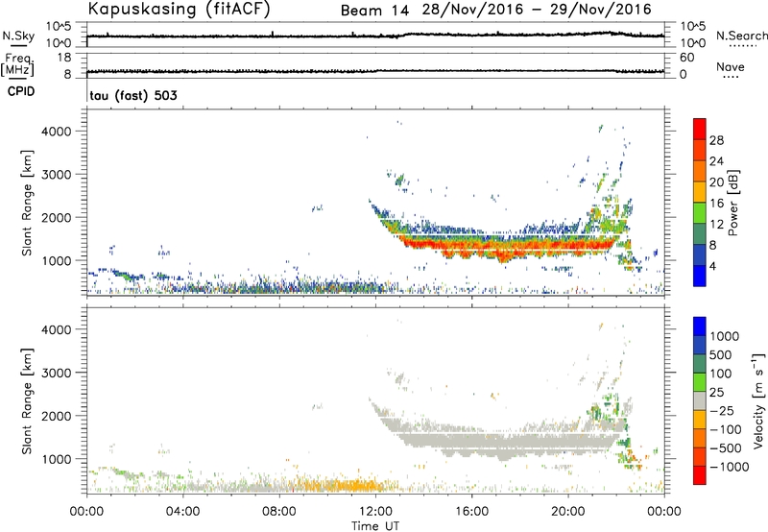
Task: Click the Slant Range [km] label of velocity panel
Action: coord(27,400)
